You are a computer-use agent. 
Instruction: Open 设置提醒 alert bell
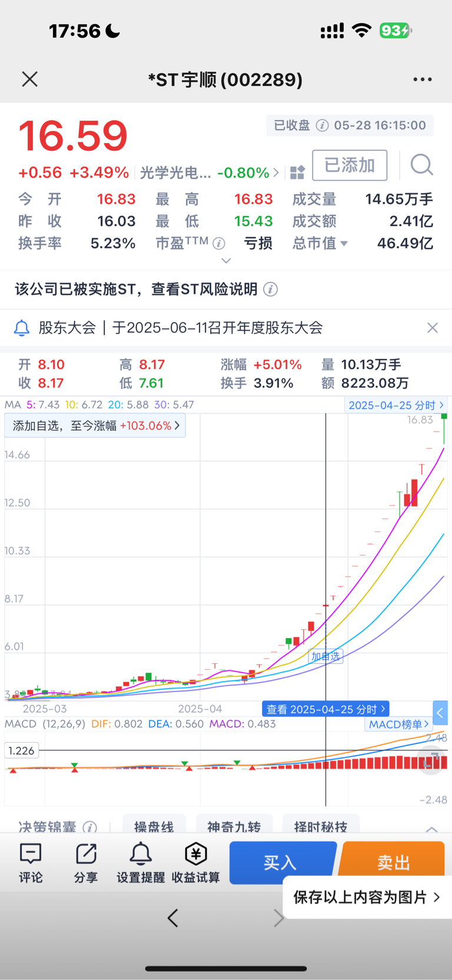[x=141, y=863]
